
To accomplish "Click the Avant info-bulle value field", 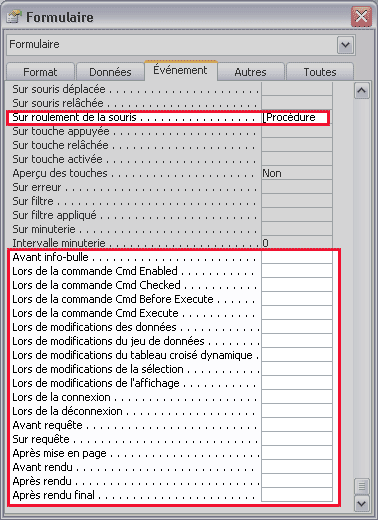I will (x=297, y=257).
